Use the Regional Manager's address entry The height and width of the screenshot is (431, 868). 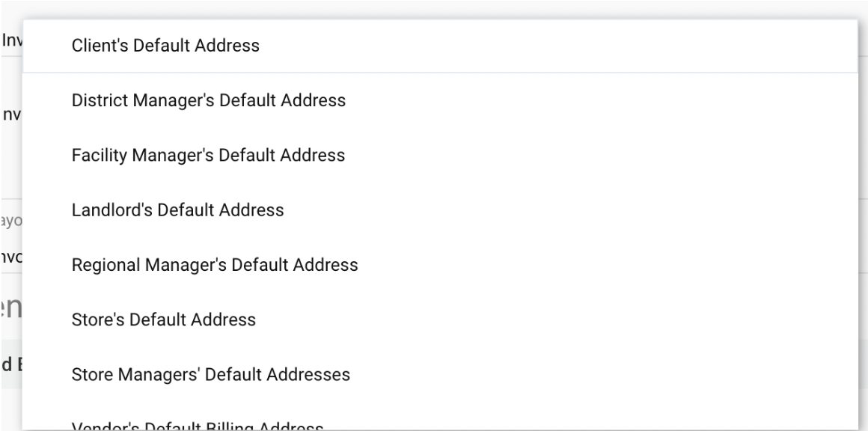[215, 265]
